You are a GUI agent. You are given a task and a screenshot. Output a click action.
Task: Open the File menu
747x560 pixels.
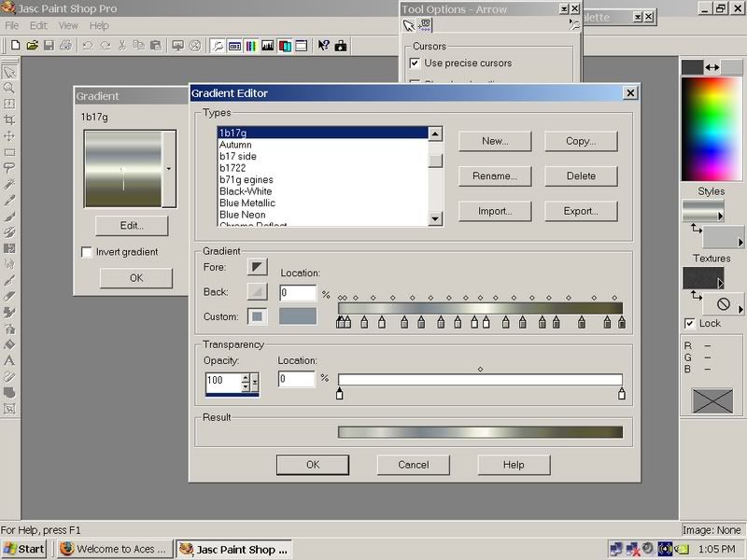[12, 25]
